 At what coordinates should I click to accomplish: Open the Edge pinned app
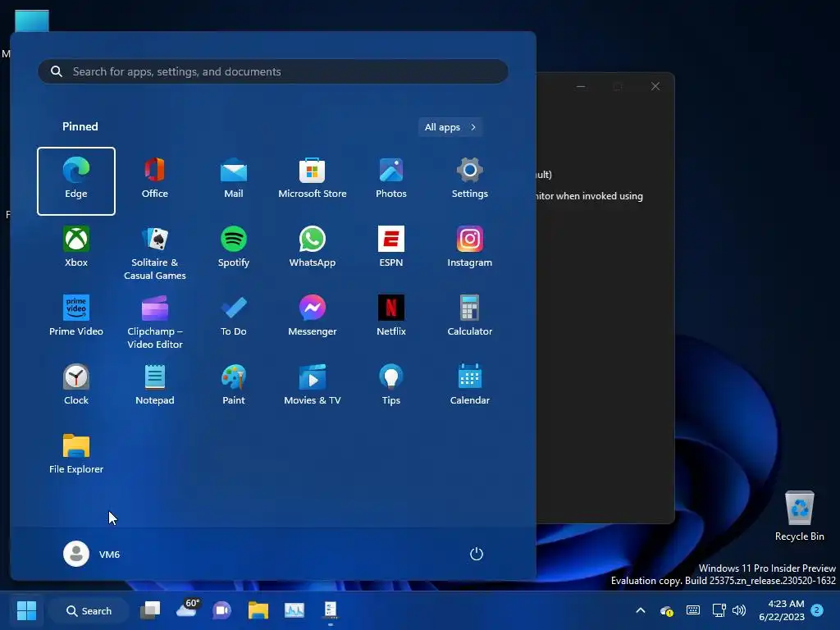(x=76, y=181)
